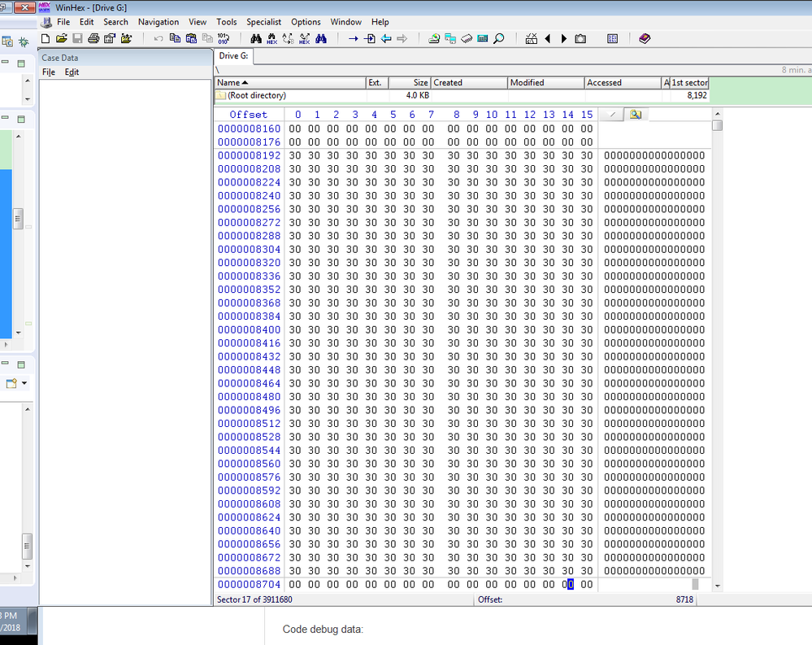This screenshot has width=812, height=645.
Task: Open the Search menu
Action: (115, 22)
